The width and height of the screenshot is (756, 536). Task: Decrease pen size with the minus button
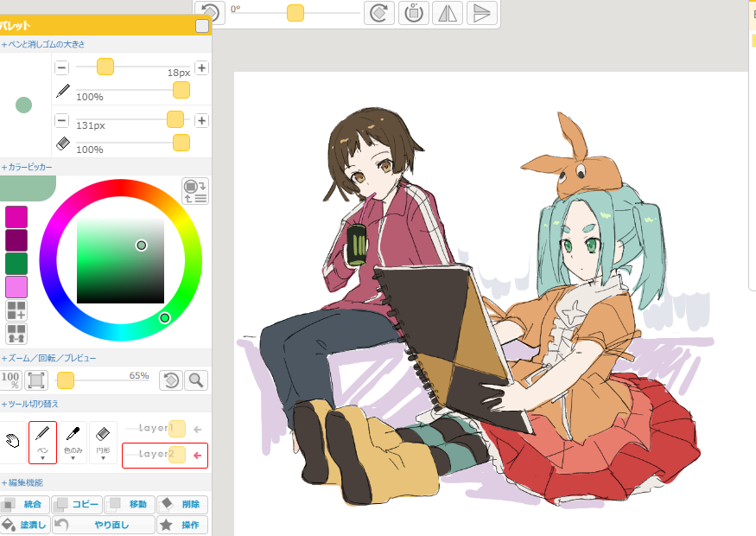point(61,67)
